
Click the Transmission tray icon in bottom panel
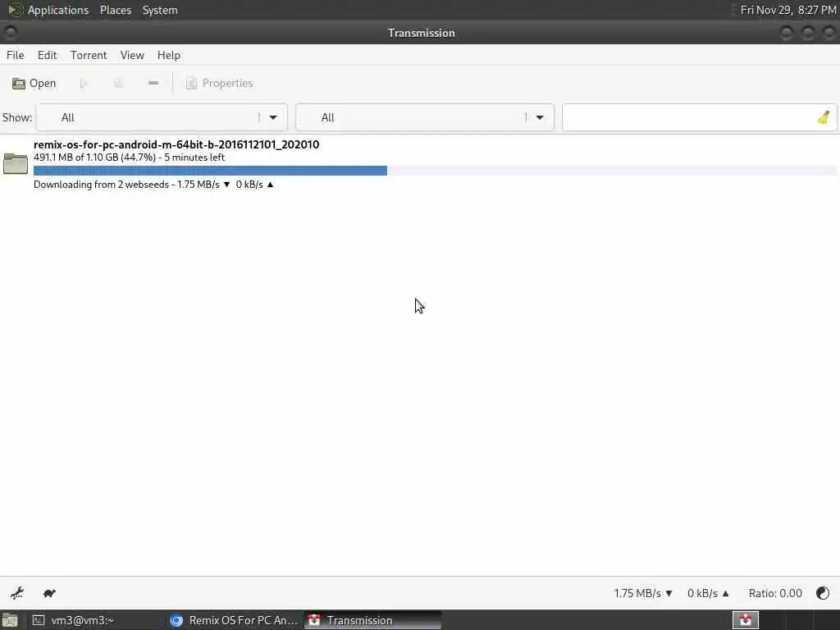pos(745,620)
